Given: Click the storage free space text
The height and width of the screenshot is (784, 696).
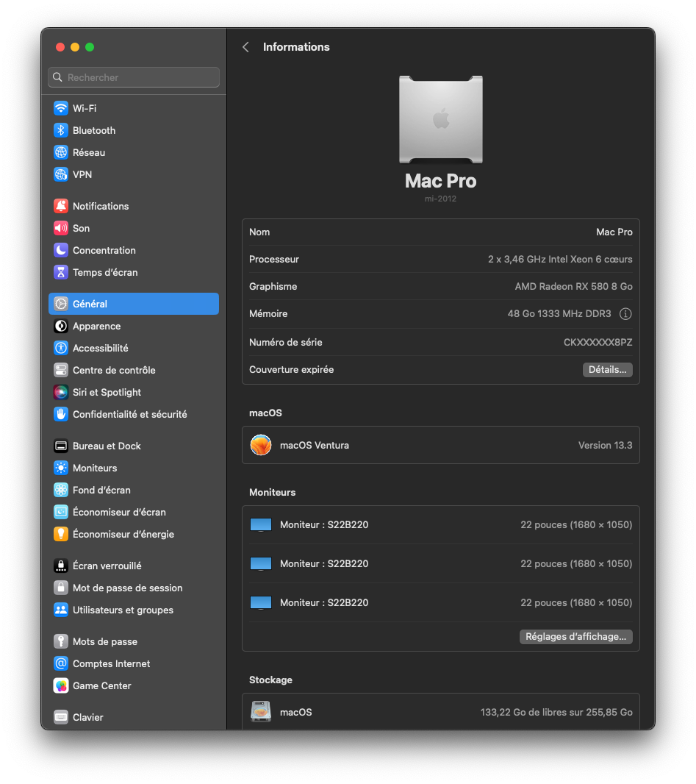Looking at the screenshot, I should click(556, 712).
